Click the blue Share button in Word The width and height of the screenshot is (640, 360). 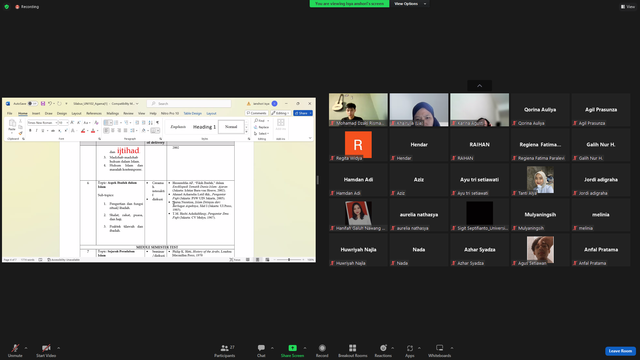pos(303,113)
